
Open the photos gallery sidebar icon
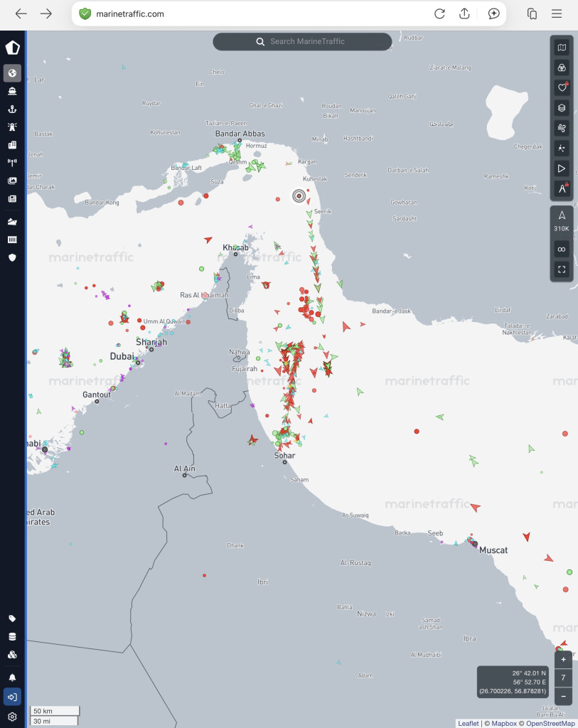[13, 181]
